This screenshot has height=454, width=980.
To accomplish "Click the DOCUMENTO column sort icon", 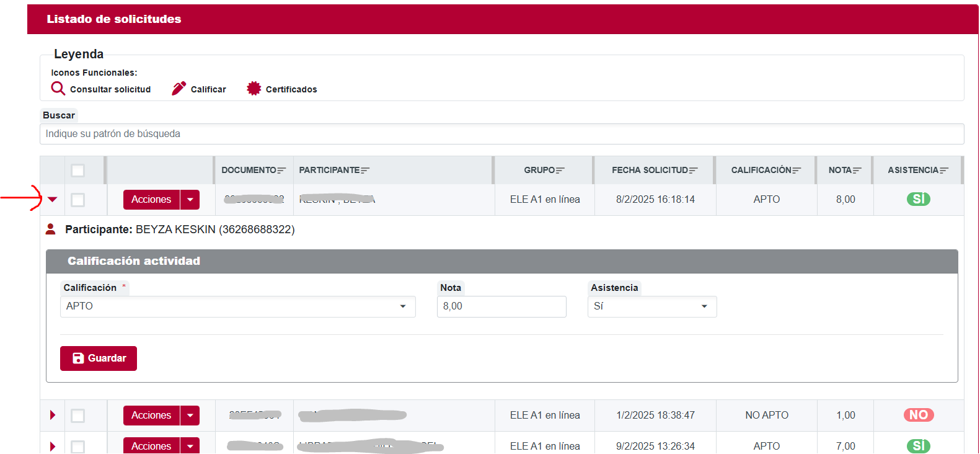I will [281, 171].
